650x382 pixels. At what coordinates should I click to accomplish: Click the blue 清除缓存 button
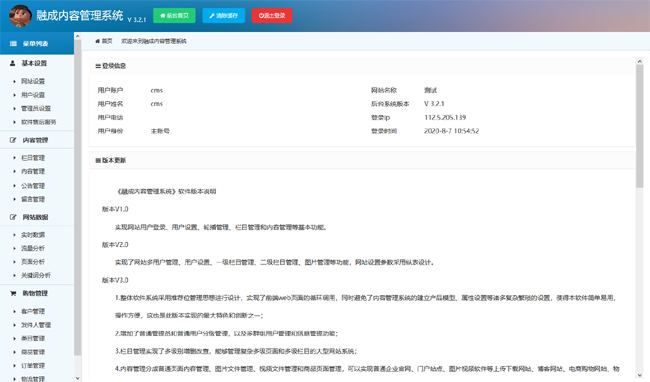pos(223,16)
